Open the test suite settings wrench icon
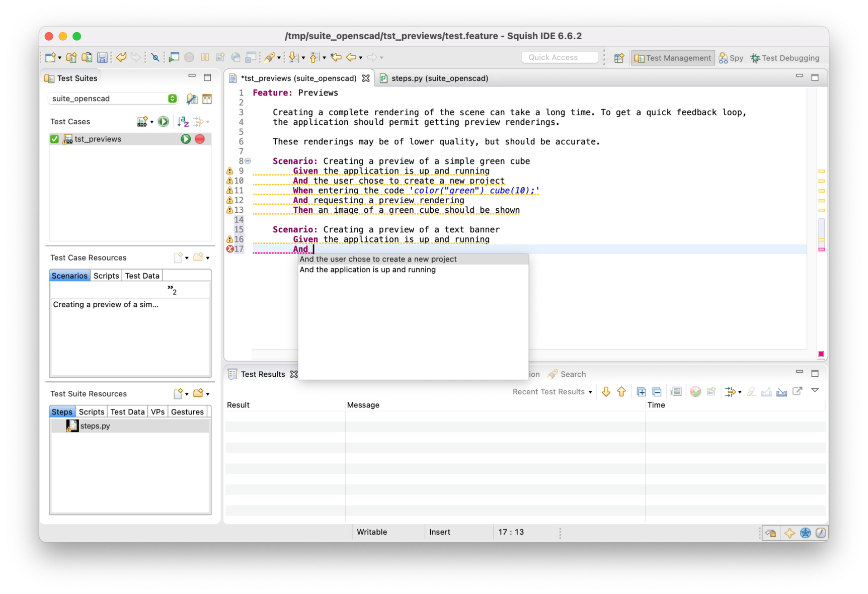 (192, 99)
